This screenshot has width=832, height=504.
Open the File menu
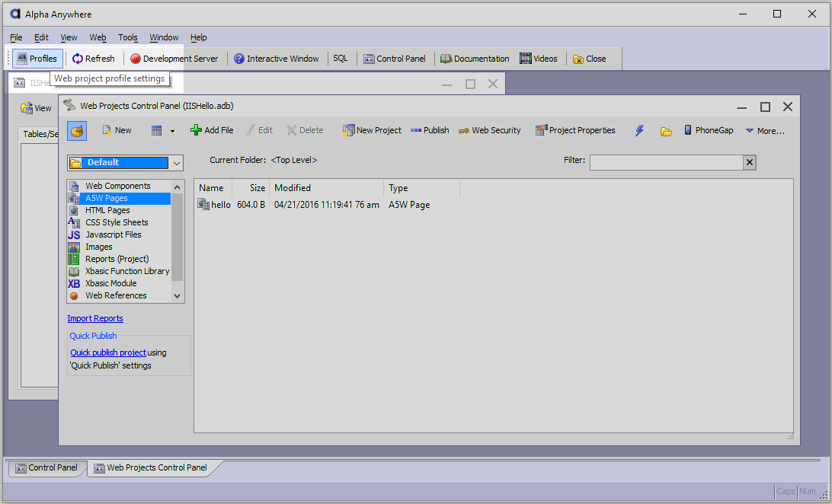point(16,37)
